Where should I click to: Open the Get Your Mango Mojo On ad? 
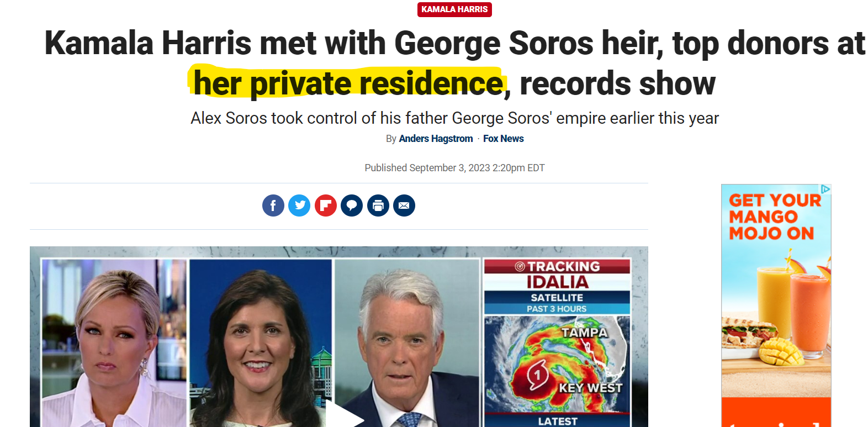point(776,305)
